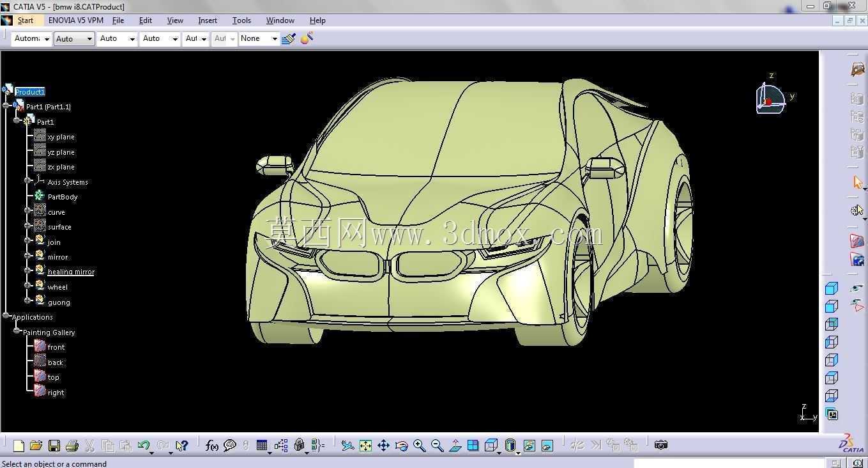
Task: Open the Help menu
Action: (x=317, y=20)
